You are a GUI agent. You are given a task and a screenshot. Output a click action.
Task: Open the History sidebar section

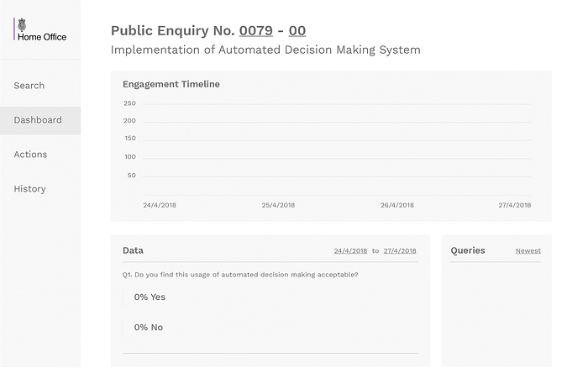point(29,189)
